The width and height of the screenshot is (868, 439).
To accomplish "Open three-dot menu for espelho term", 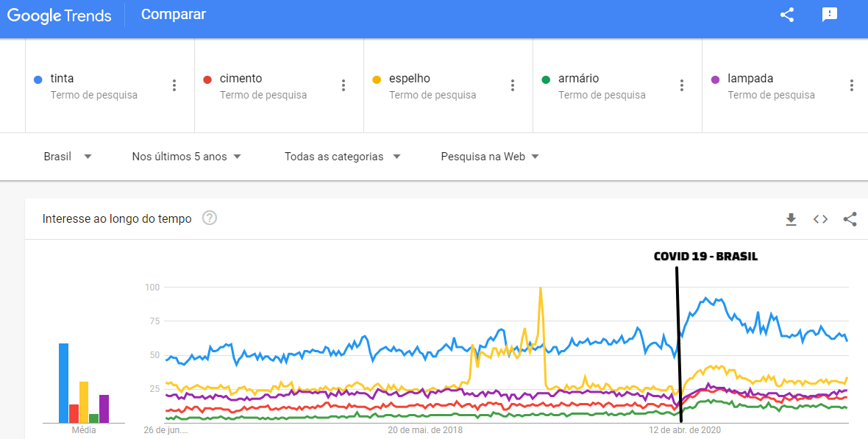I will pyautogui.click(x=513, y=85).
